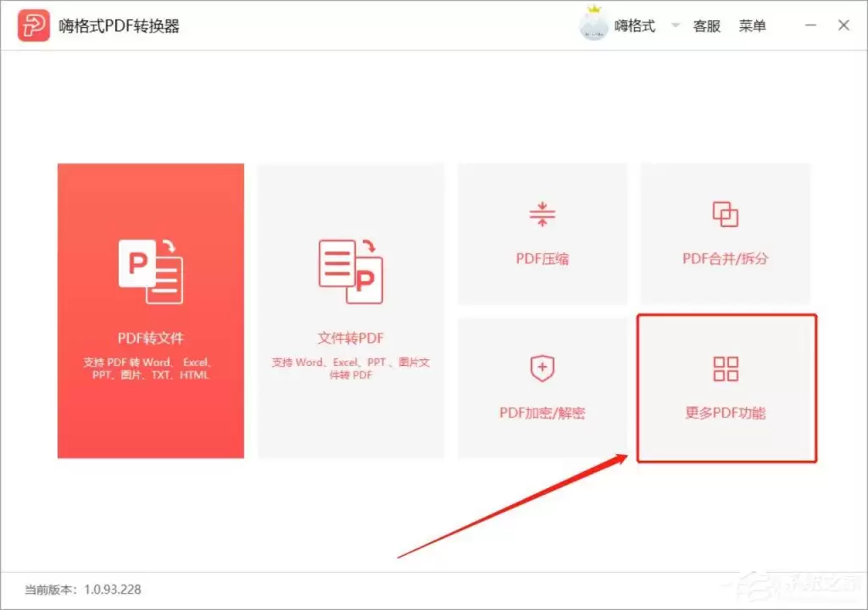Click the PDF加密/解密 label text
868x610 pixels.
click(542, 413)
